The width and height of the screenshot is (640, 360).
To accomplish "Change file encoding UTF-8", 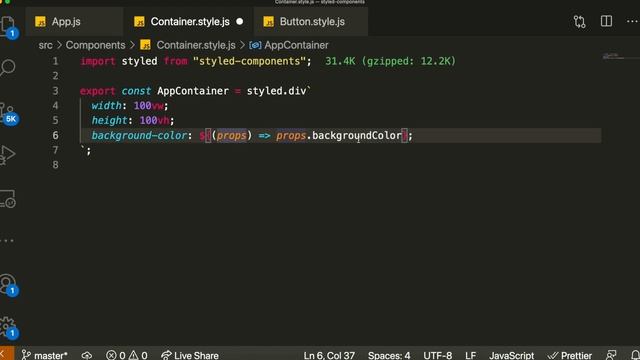I will tap(438, 355).
